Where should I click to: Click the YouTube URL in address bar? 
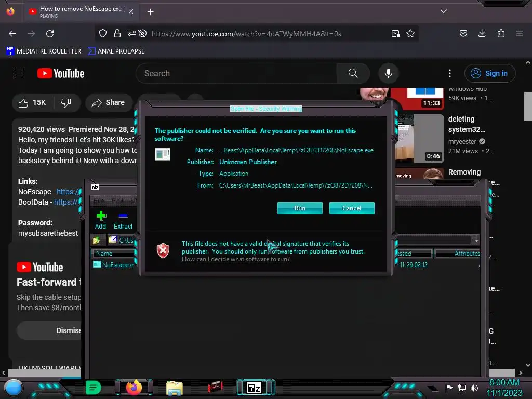pyautogui.click(x=246, y=34)
